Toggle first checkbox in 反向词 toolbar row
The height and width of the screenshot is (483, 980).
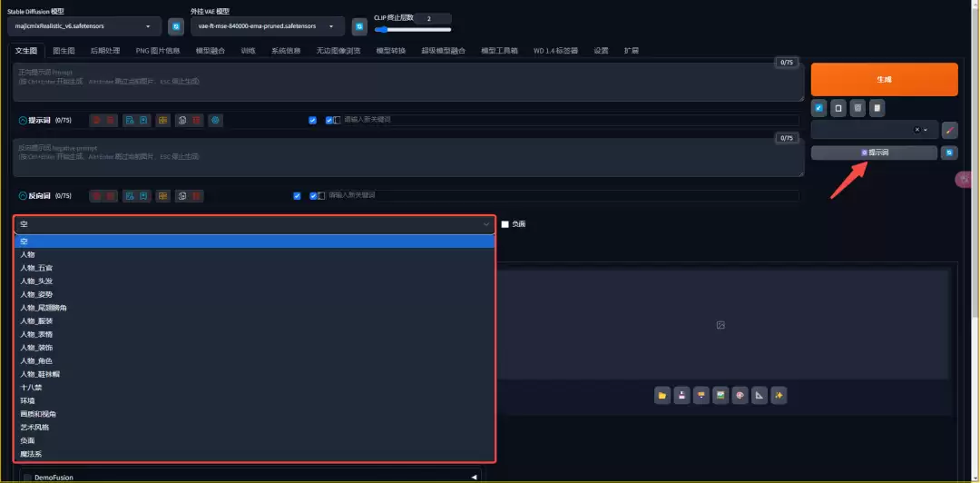[297, 195]
